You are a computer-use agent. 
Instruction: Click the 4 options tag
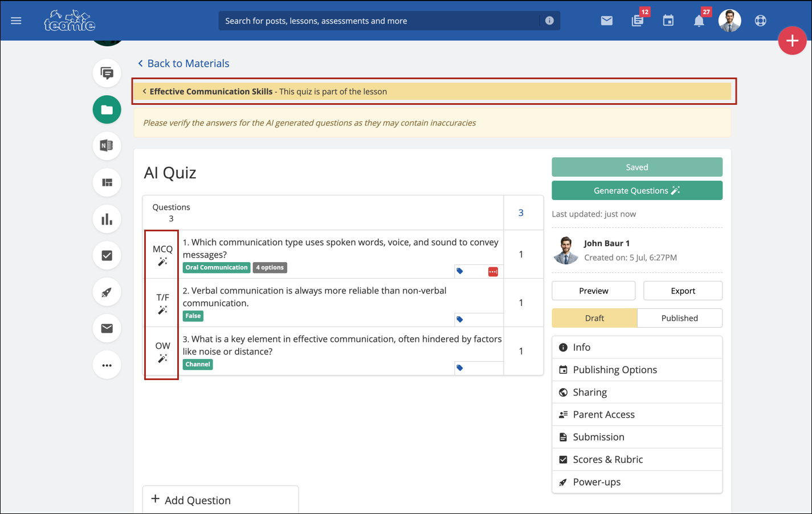click(270, 267)
